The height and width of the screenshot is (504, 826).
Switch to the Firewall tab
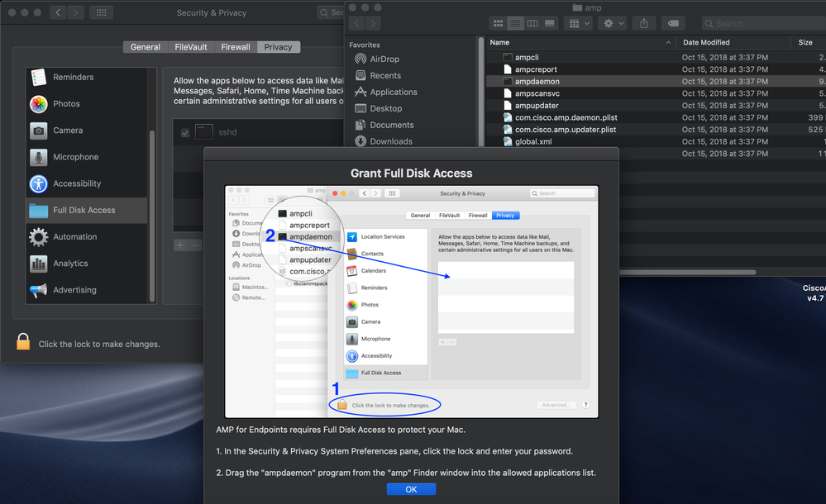(x=236, y=47)
